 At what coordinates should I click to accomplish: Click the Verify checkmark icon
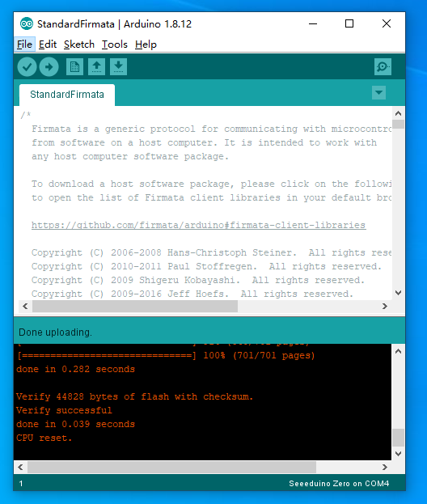point(27,67)
